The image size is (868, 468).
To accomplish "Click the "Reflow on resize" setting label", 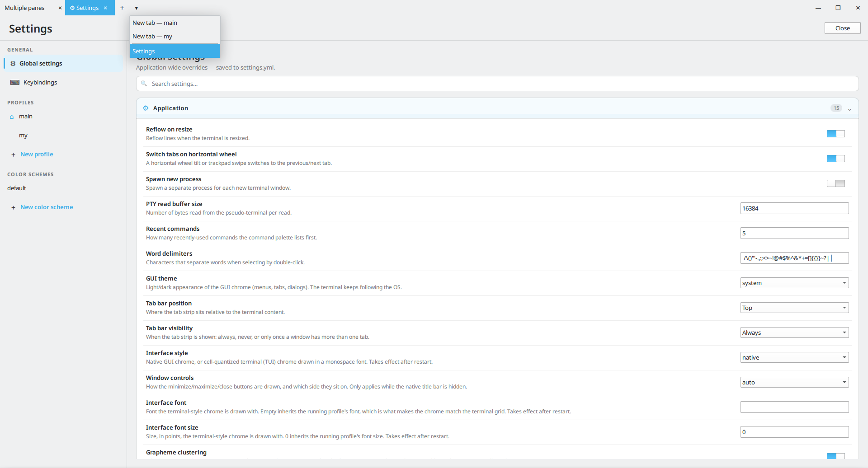I will coord(169,129).
